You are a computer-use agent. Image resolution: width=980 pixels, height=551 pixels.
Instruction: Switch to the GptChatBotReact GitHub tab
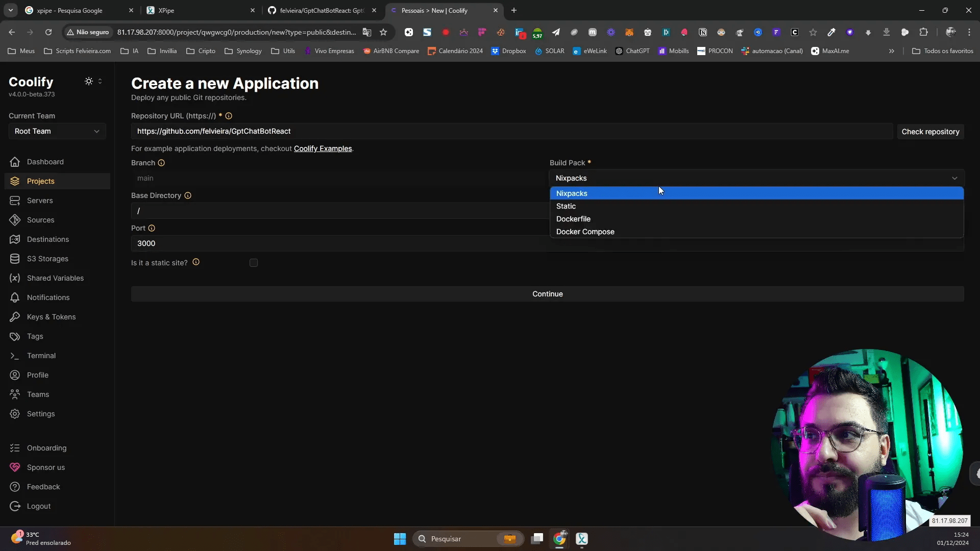tap(323, 10)
